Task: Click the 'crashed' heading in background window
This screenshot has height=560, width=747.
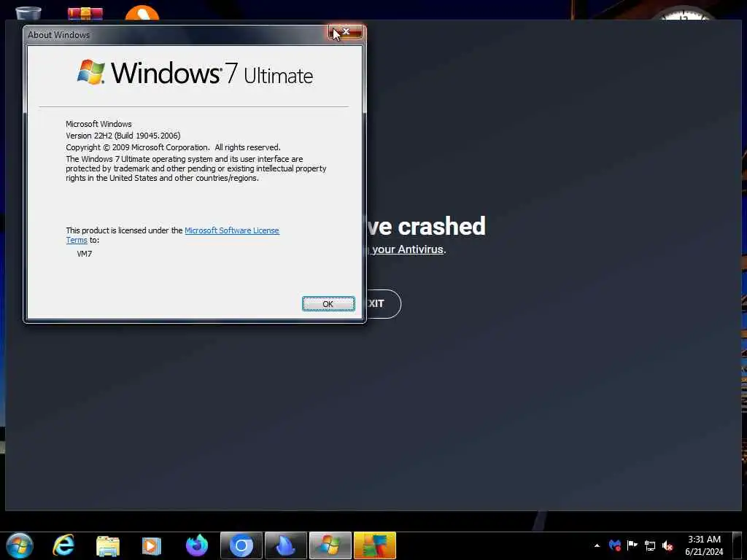Action: [x=441, y=226]
